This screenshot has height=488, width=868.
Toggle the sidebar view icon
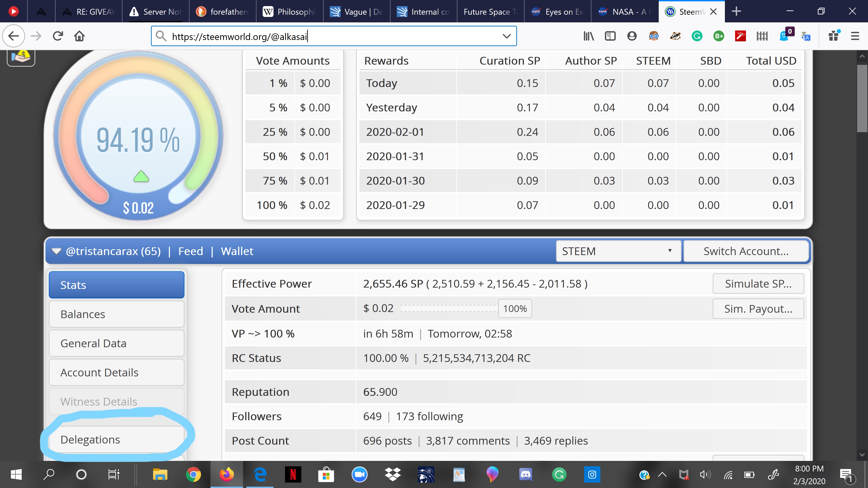(x=610, y=36)
